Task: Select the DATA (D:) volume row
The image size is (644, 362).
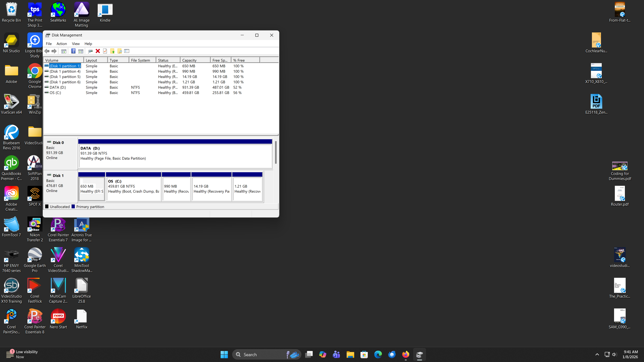Action: 161,87
